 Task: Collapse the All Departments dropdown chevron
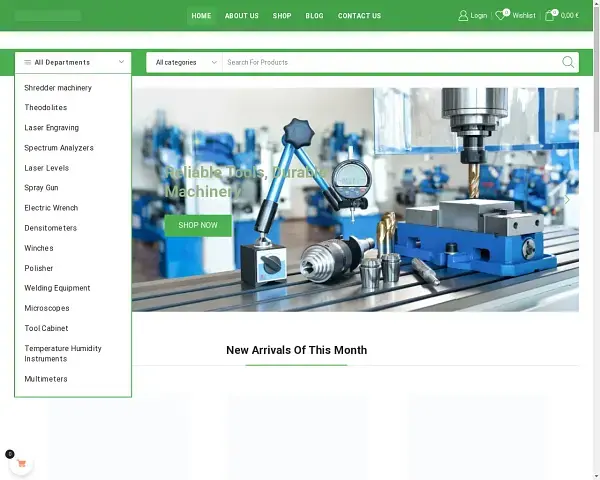(120, 62)
